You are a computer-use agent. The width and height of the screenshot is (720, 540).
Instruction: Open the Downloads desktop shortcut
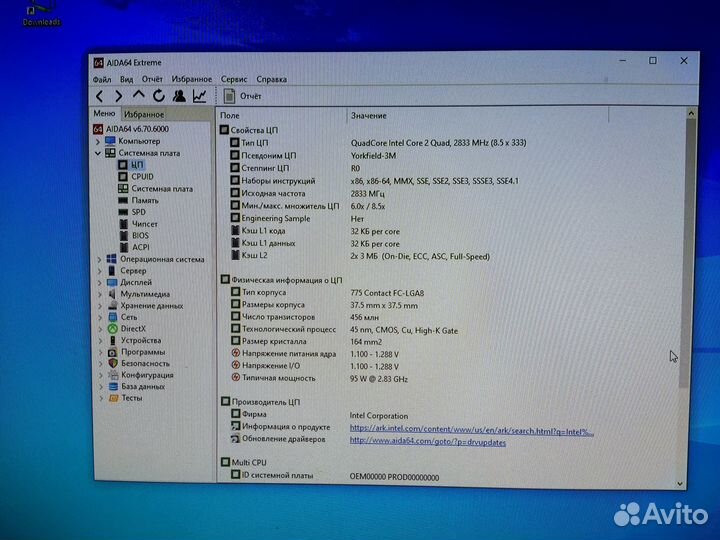[x=41, y=14]
